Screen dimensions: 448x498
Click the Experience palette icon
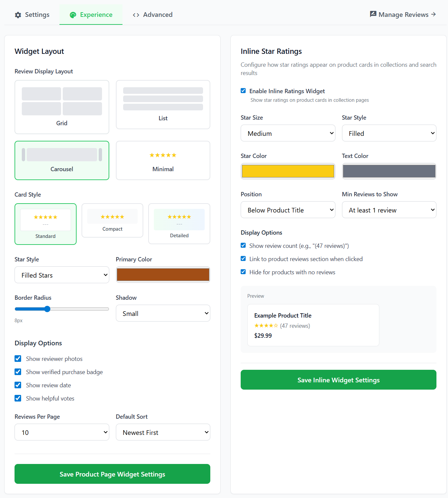click(73, 15)
